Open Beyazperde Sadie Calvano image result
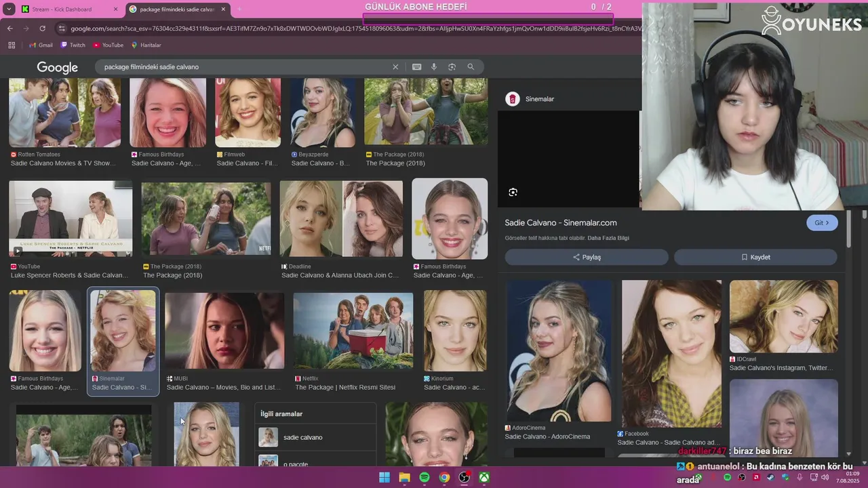Viewport: 868px width, 488px height. 322,123
